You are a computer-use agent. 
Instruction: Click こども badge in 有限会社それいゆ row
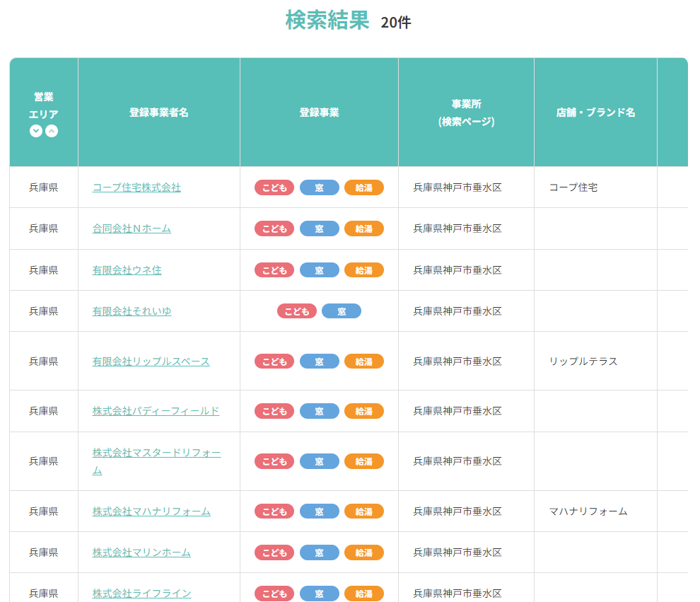[297, 311]
